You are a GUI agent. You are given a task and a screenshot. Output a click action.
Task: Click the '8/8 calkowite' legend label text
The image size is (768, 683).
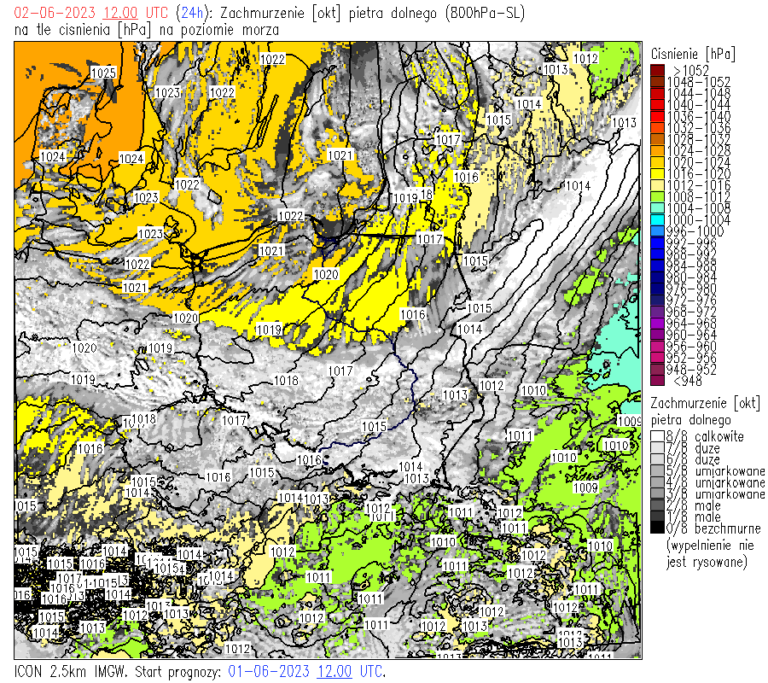pyautogui.click(x=705, y=436)
